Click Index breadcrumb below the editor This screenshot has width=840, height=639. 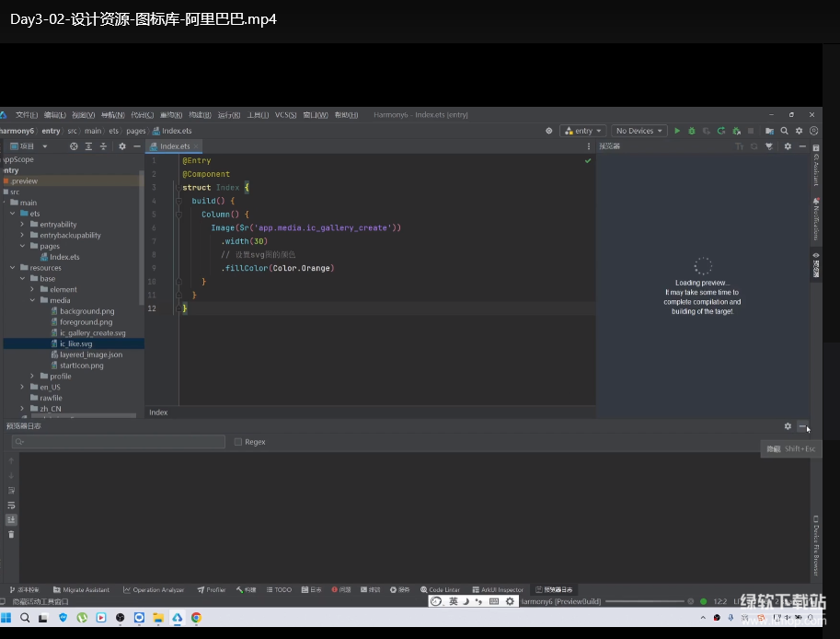[x=158, y=412]
